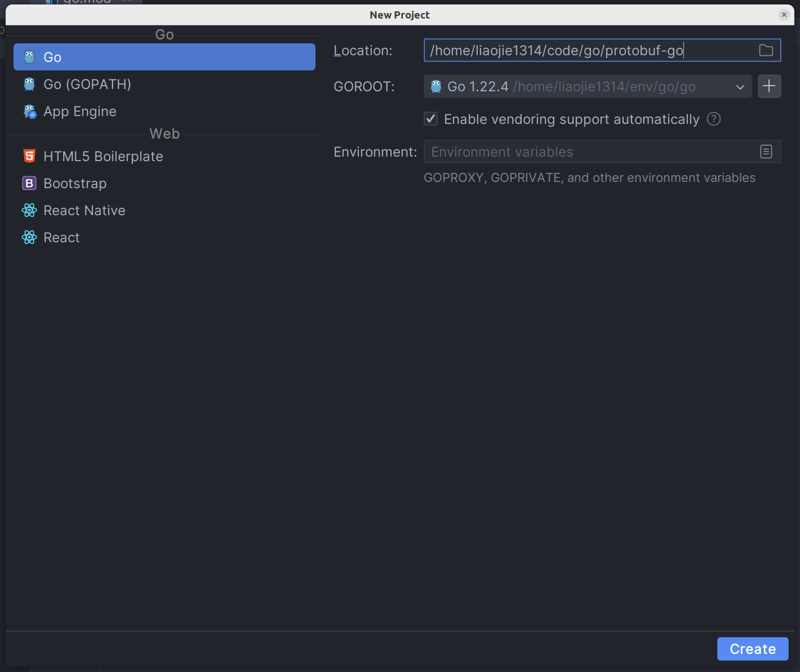The width and height of the screenshot is (800, 672).
Task: Click the Enable vendoring support automatically label
Action: coord(572,119)
